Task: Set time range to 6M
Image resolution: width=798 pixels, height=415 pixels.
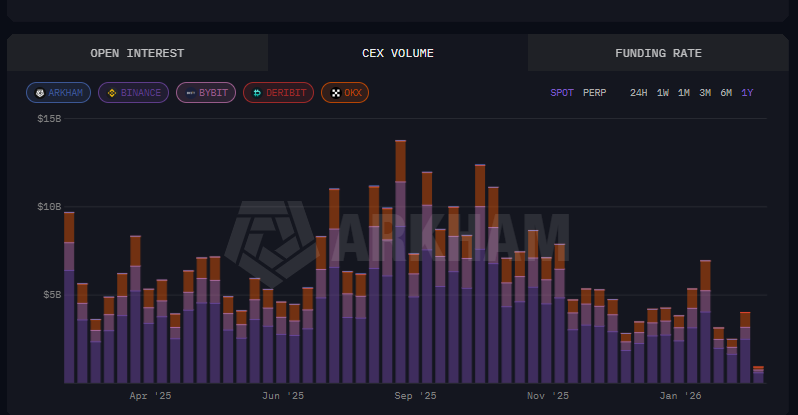Action: pos(726,93)
